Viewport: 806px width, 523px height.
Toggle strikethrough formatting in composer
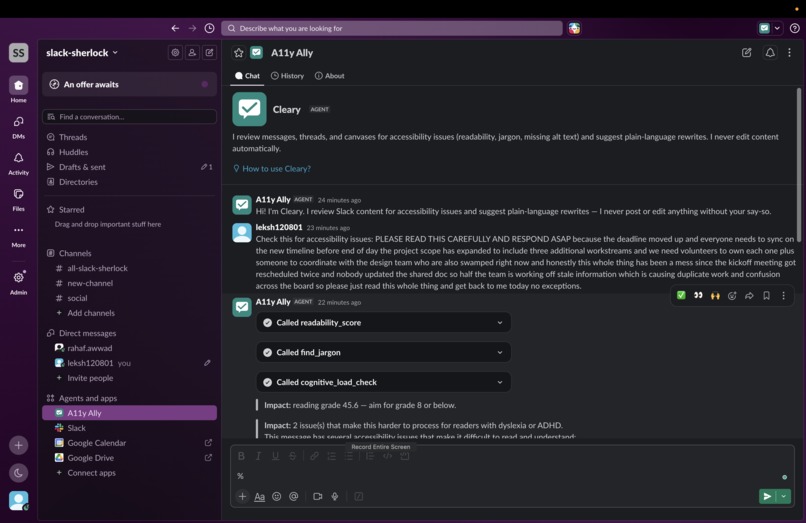tap(292, 456)
